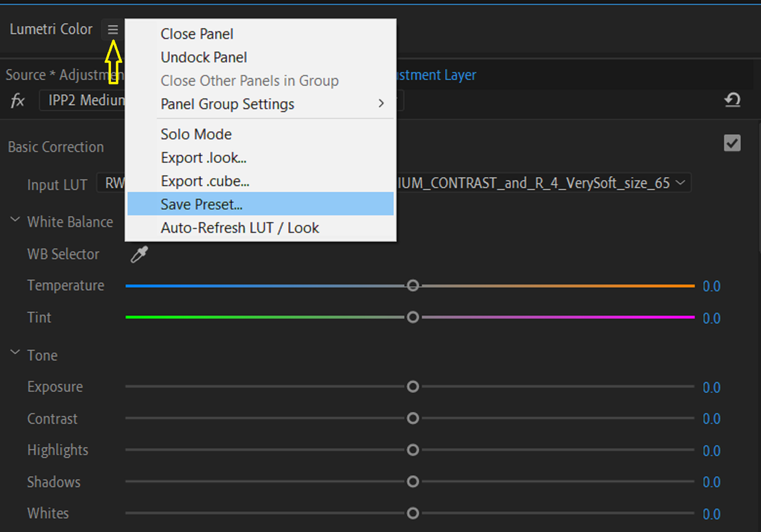Viewport: 761px width, 532px height.
Task: Click the Input LUT label
Action: [x=57, y=185]
